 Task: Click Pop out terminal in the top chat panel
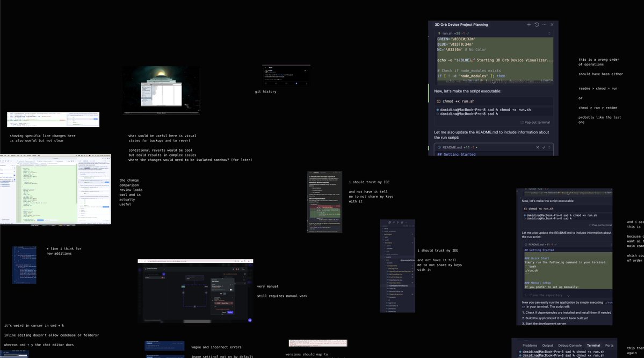click(535, 123)
